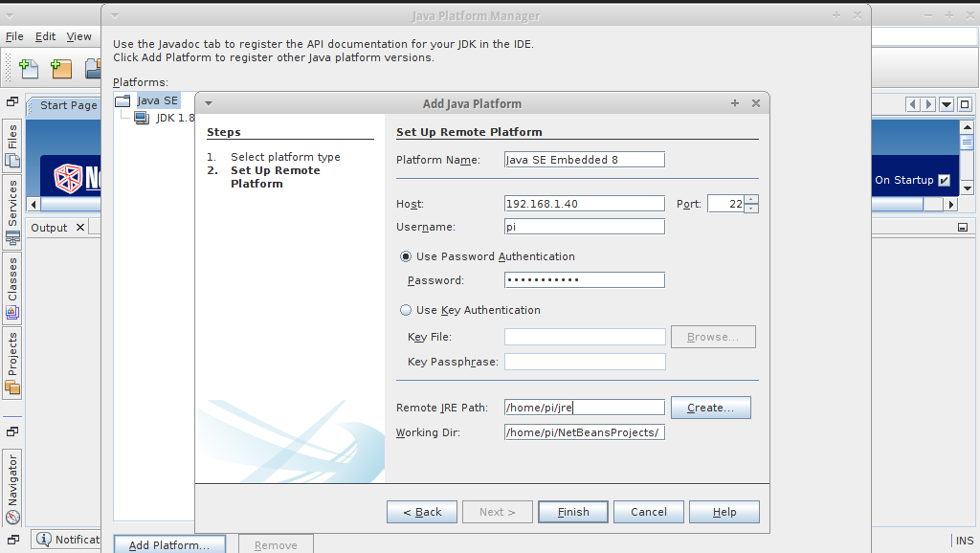Open the editor tab list dropdown arrow
Image resolution: width=980 pixels, height=553 pixels.
946,104
